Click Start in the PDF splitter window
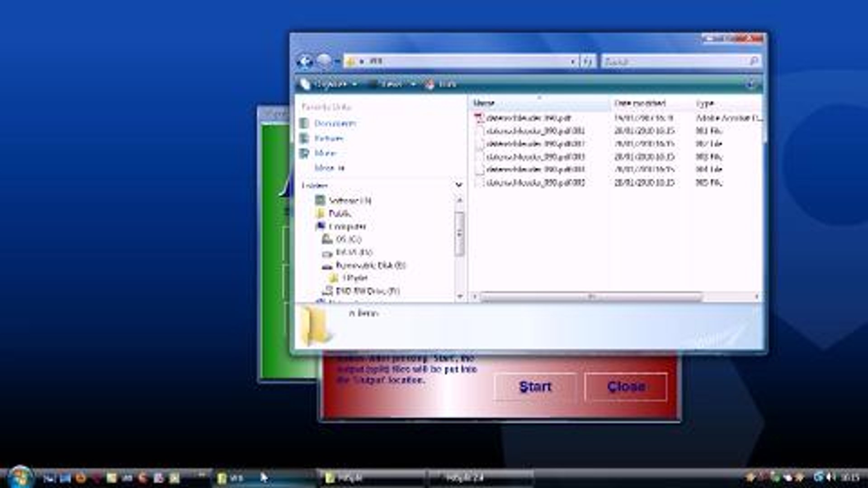The height and width of the screenshot is (488, 868). [535, 387]
